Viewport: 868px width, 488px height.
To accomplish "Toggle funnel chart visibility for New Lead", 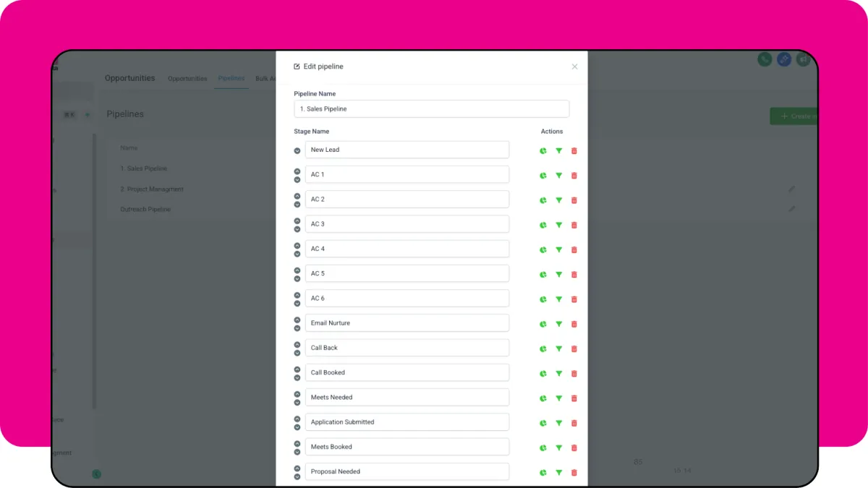I will click(x=558, y=150).
